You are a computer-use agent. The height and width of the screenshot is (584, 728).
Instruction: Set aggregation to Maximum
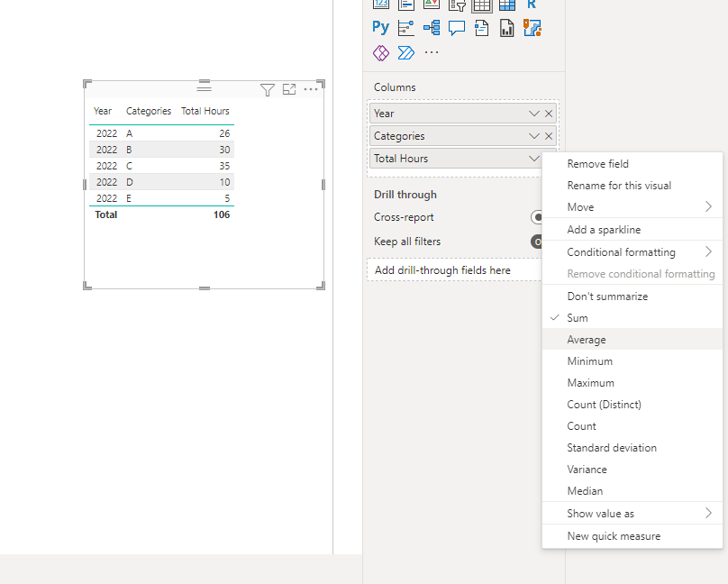(632, 383)
